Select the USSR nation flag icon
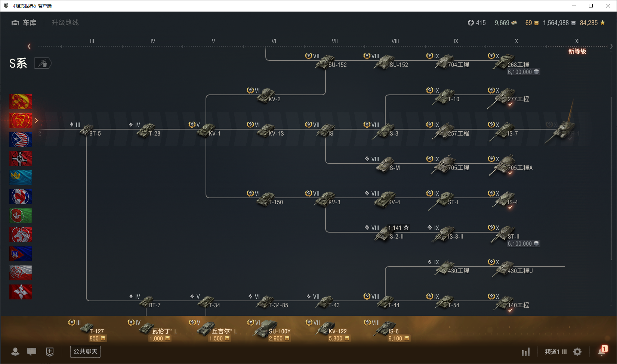This screenshot has width=617, height=364. [21, 121]
